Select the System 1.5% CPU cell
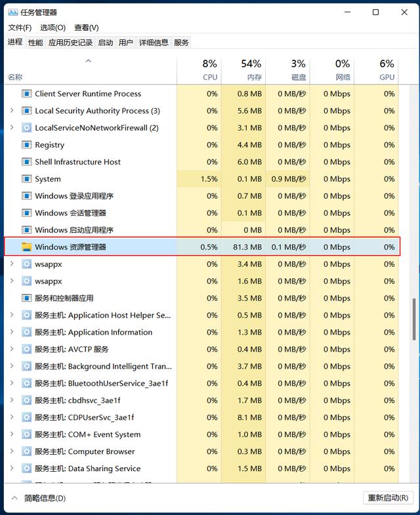 click(x=199, y=179)
